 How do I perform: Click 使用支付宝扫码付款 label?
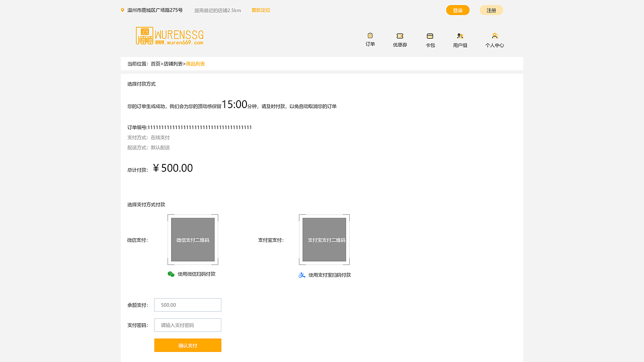(x=330, y=275)
